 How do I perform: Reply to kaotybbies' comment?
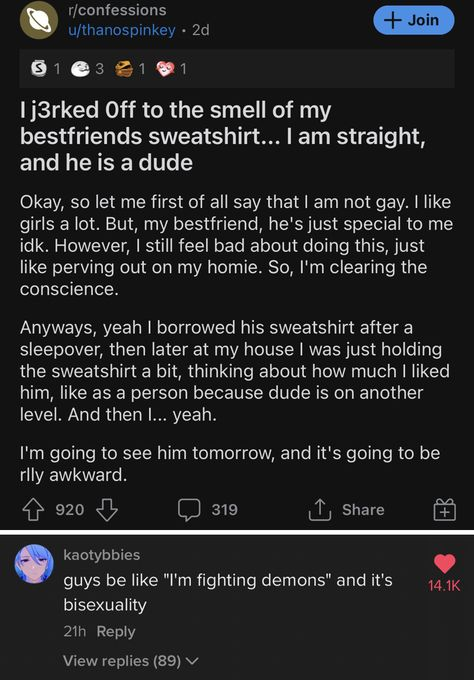point(116,631)
